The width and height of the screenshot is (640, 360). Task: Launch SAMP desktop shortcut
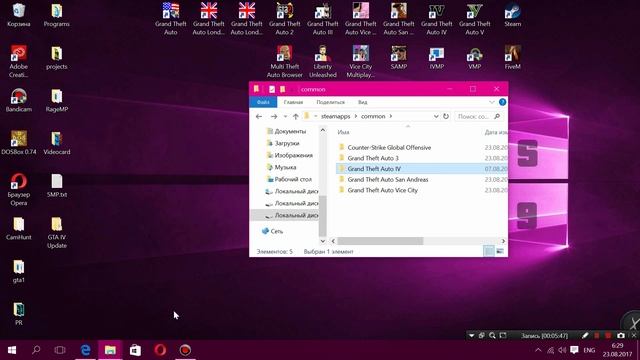click(398, 58)
